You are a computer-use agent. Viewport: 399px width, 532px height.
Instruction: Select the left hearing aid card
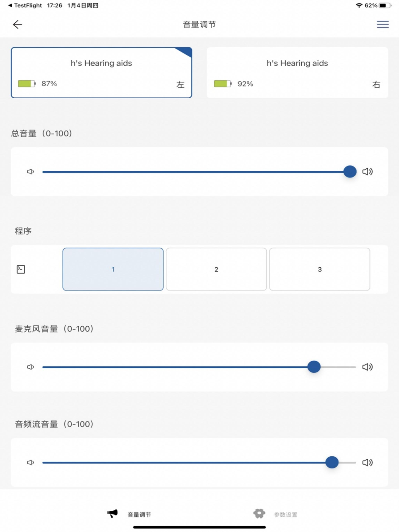click(101, 73)
